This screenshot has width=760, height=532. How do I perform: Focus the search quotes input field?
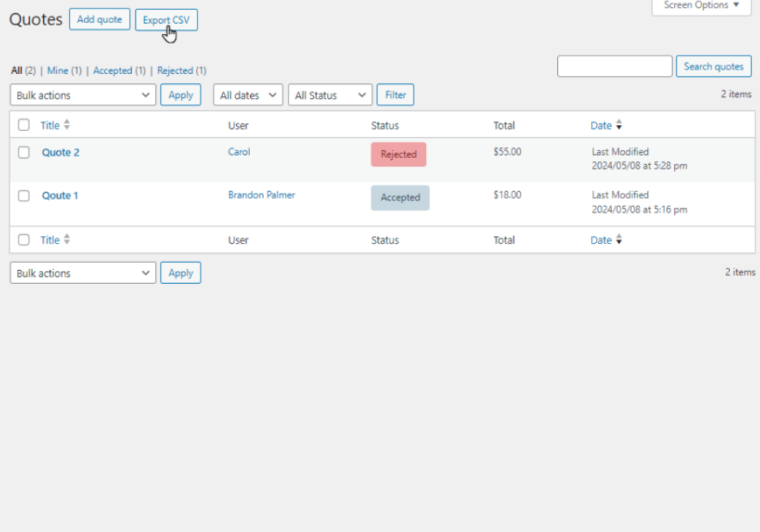point(614,66)
